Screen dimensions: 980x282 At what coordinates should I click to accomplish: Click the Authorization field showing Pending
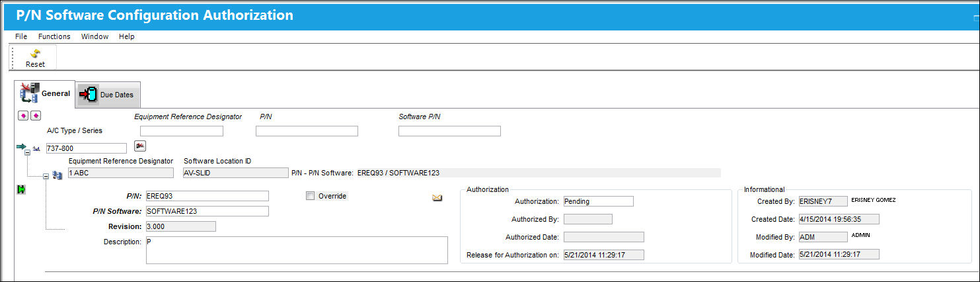(599, 201)
